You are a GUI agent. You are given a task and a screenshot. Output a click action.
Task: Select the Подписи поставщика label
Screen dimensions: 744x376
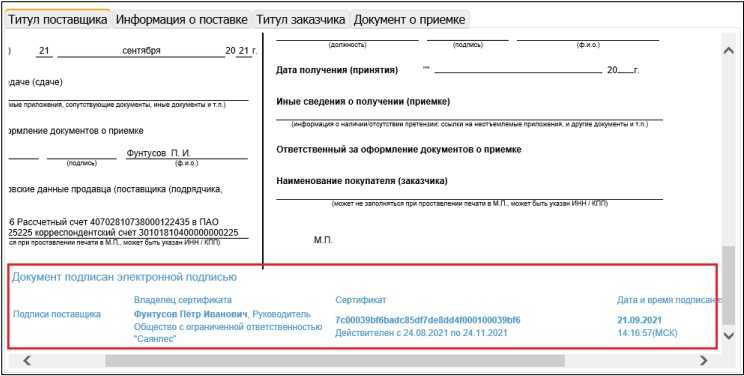[x=57, y=314]
